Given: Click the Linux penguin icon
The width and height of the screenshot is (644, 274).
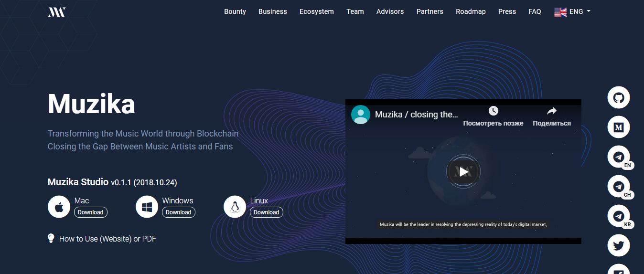Looking at the screenshot, I should tap(235, 207).
